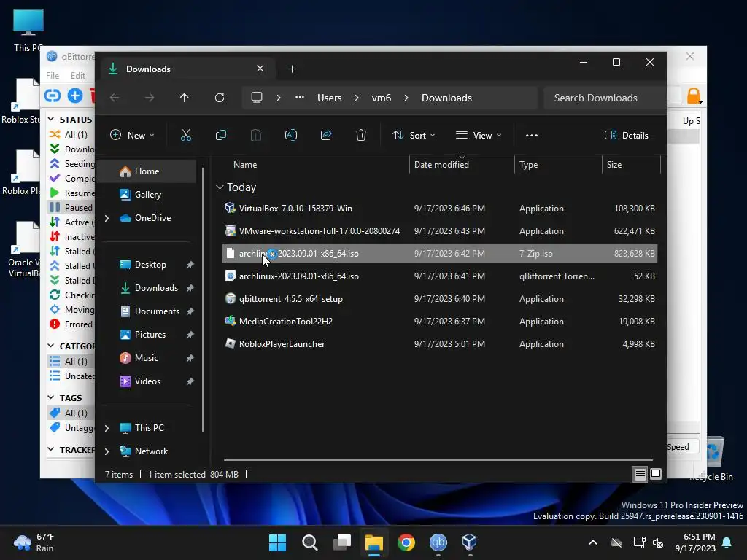Image resolution: width=747 pixels, height=560 pixels.
Task: Open Pictures quick access folder
Action: [x=150, y=335]
